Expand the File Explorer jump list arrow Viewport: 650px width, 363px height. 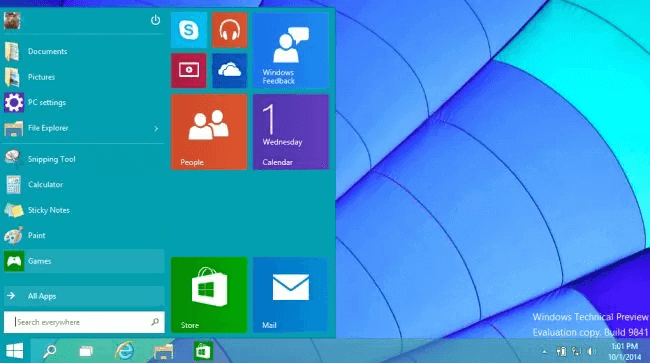pyautogui.click(x=156, y=129)
